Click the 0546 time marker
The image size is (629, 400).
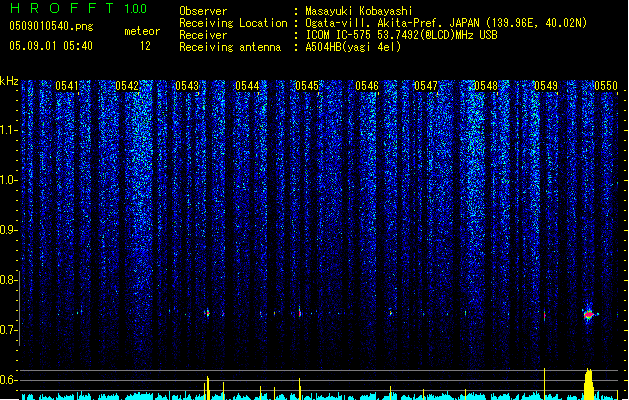click(x=367, y=86)
